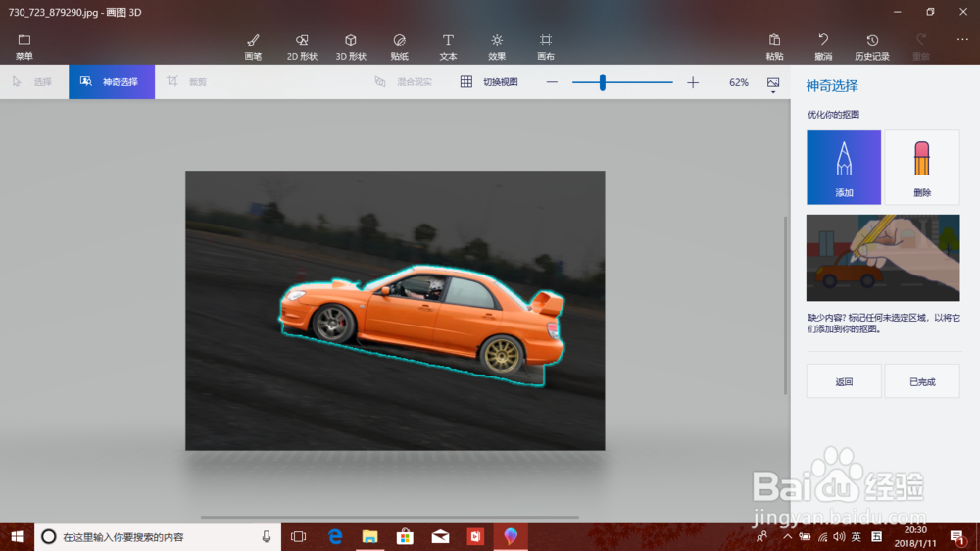Screen dimensions: 980x551
Task: Click the vertical canvas scrollbar
Action: click(x=786, y=305)
